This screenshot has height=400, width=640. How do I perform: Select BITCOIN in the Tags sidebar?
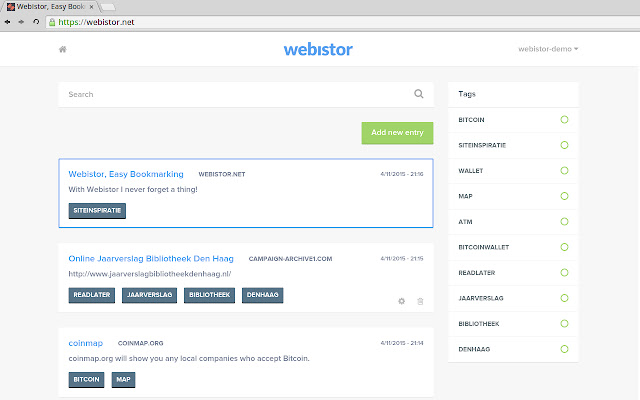[471, 120]
